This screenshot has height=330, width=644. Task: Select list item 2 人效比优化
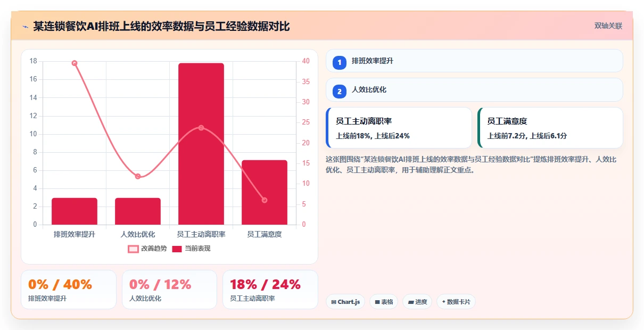[474, 89]
